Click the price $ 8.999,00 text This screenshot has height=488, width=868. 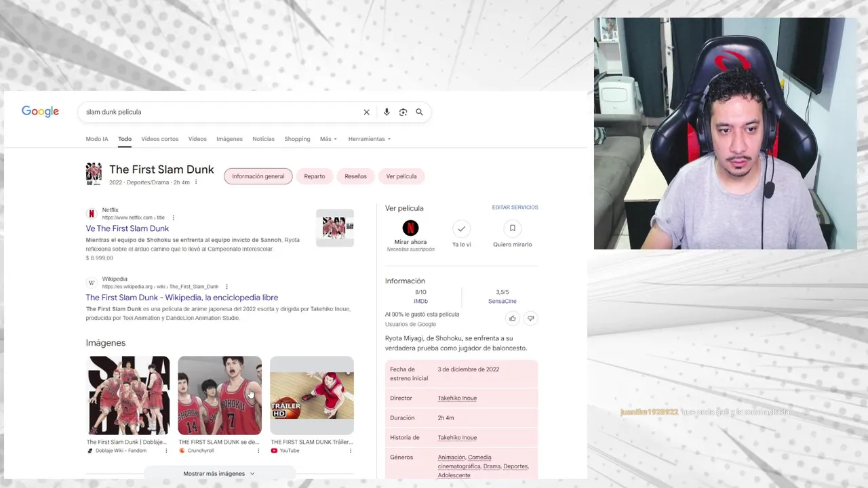(100, 258)
